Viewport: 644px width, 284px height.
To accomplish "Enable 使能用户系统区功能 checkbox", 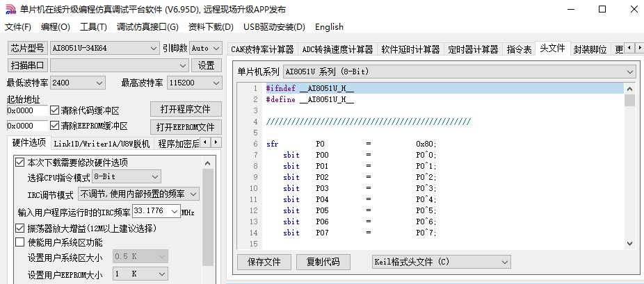I will click(x=19, y=242).
